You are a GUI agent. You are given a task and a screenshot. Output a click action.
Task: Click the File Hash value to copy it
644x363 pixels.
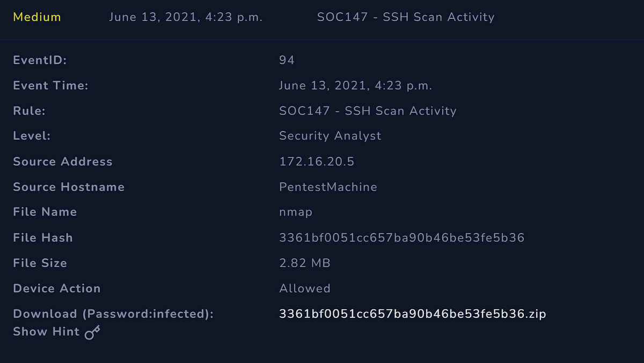pyautogui.click(x=402, y=237)
